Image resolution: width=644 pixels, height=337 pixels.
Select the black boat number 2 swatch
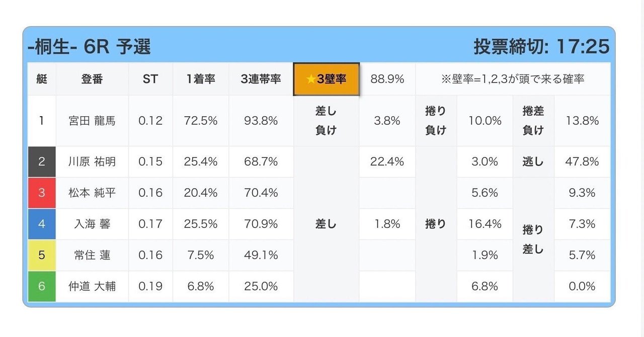(x=42, y=161)
